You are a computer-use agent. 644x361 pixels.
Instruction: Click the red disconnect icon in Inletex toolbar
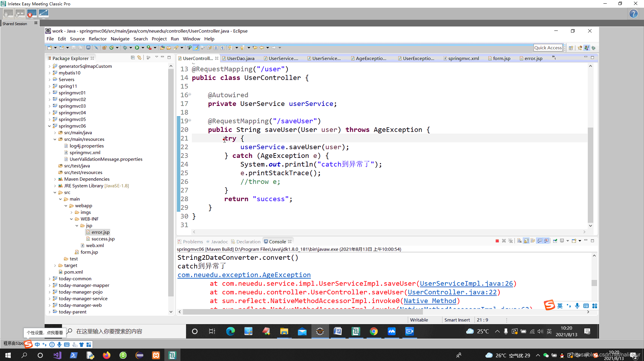[x=32, y=14]
